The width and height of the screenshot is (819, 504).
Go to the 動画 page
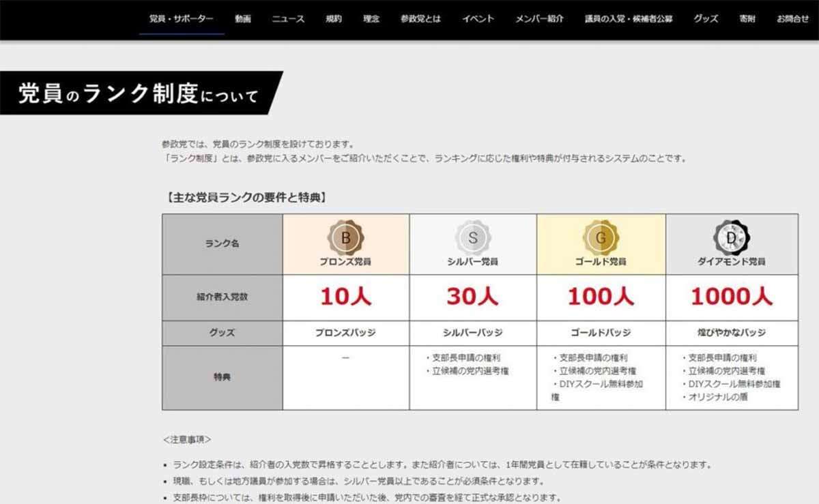[242, 19]
